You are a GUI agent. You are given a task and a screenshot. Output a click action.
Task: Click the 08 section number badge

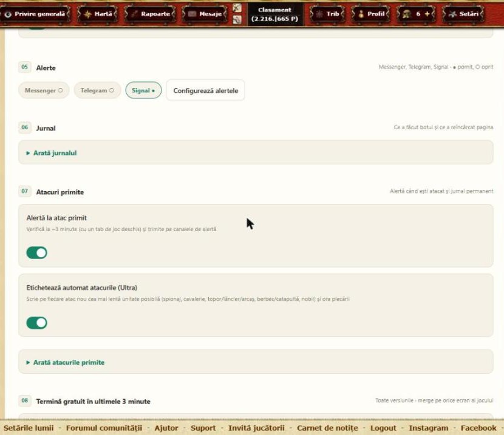coord(25,400)
